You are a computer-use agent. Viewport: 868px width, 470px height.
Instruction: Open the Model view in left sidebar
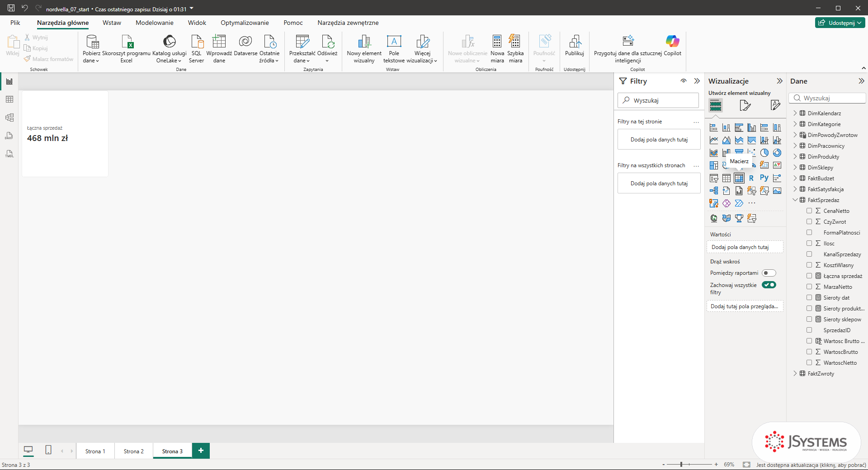pyautogui.click(x=9, y=117)
